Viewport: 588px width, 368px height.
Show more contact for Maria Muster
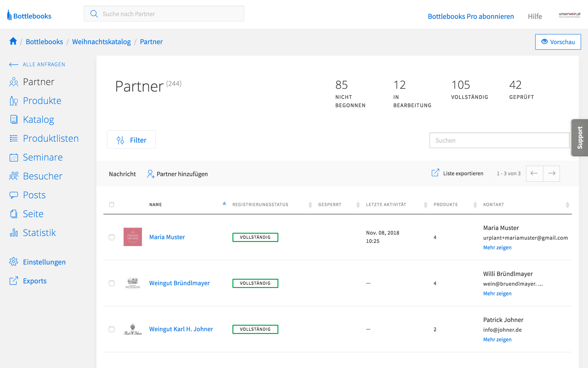pyautogui.click(x=498, y=247)
